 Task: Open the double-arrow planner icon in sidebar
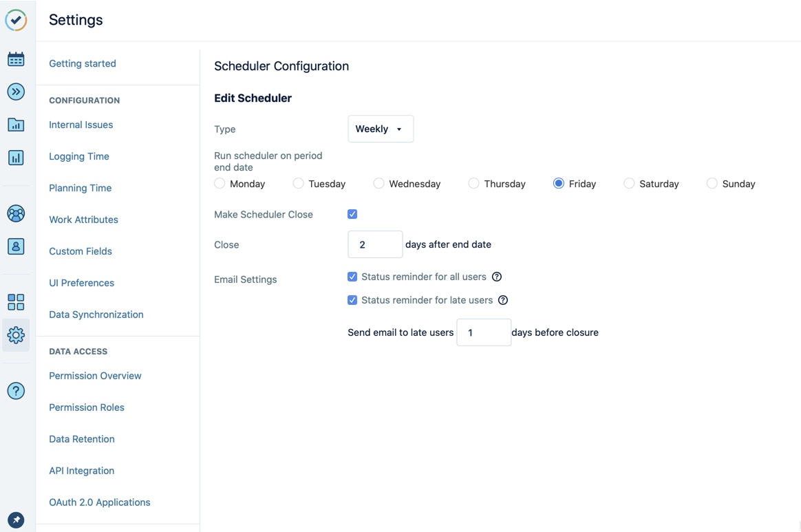(x=16, y=92)
